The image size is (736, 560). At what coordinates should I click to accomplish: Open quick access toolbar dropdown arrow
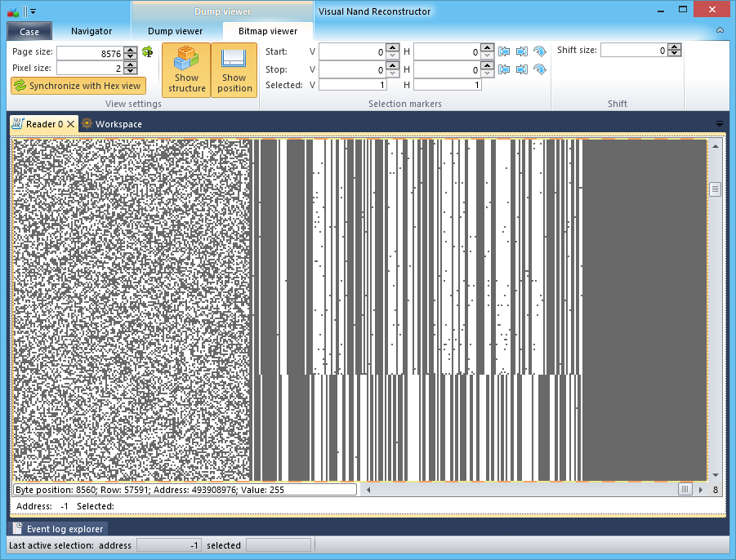click(x=33, y=11)
